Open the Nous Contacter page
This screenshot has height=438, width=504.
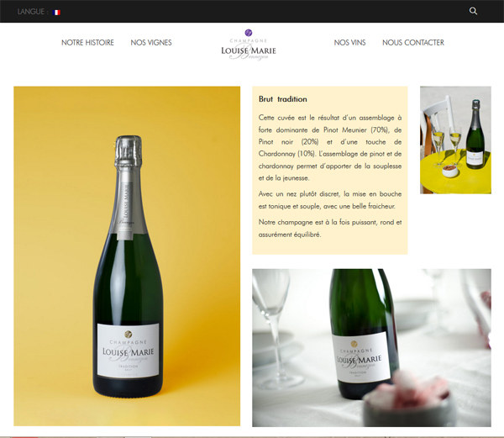pyautogui.click(x=413, y=42)
